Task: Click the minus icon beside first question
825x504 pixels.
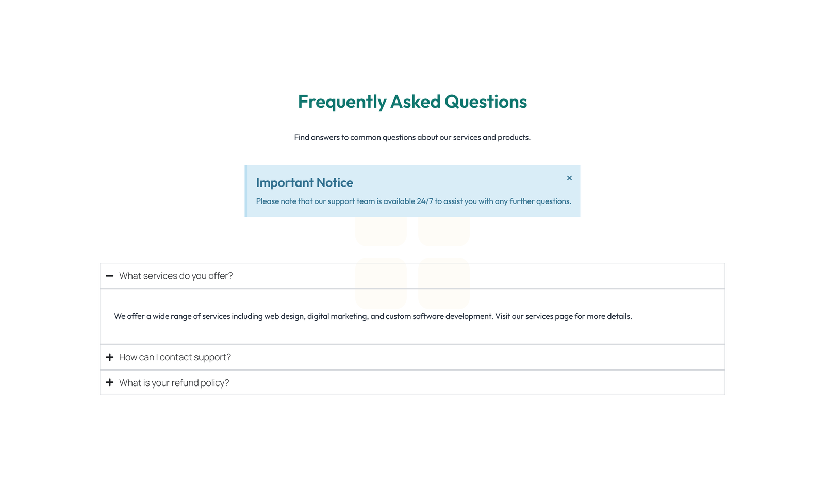Action: tap(109, 276)
